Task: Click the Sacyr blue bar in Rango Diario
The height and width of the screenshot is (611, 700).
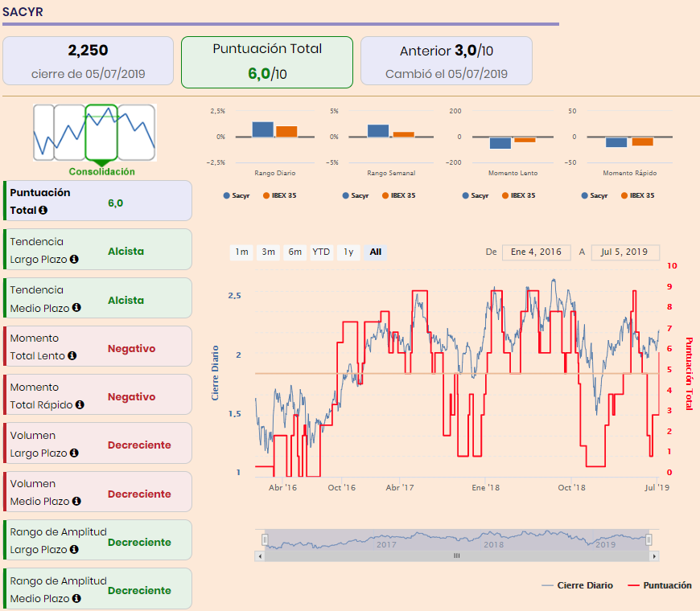Action: click(263, 129)
